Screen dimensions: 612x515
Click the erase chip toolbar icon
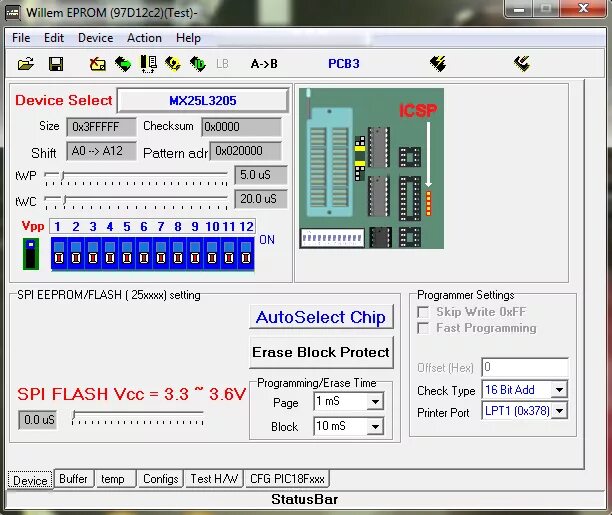click(x=98, y=64)
